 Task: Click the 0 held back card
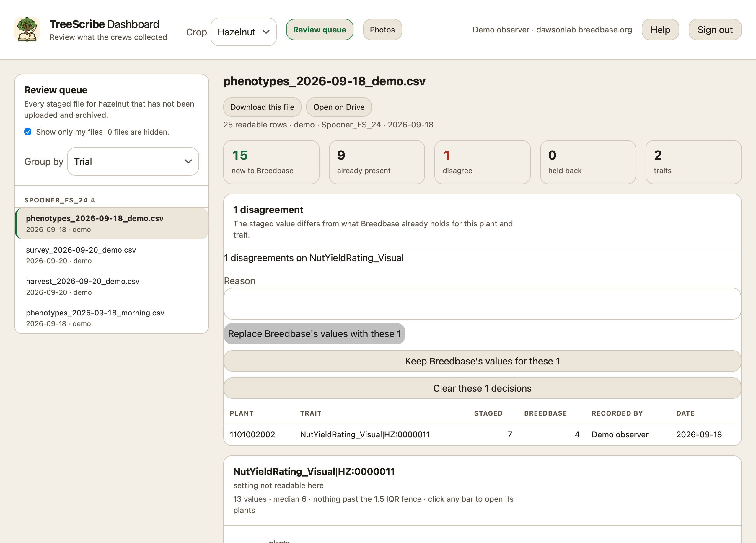(588, 162)
